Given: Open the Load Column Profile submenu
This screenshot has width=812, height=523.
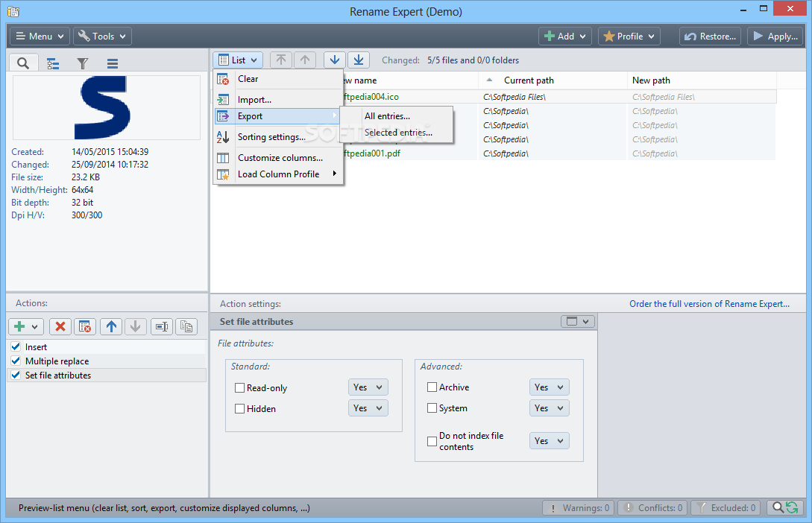Looking at the screenshot, I should [x=279, y=174].
